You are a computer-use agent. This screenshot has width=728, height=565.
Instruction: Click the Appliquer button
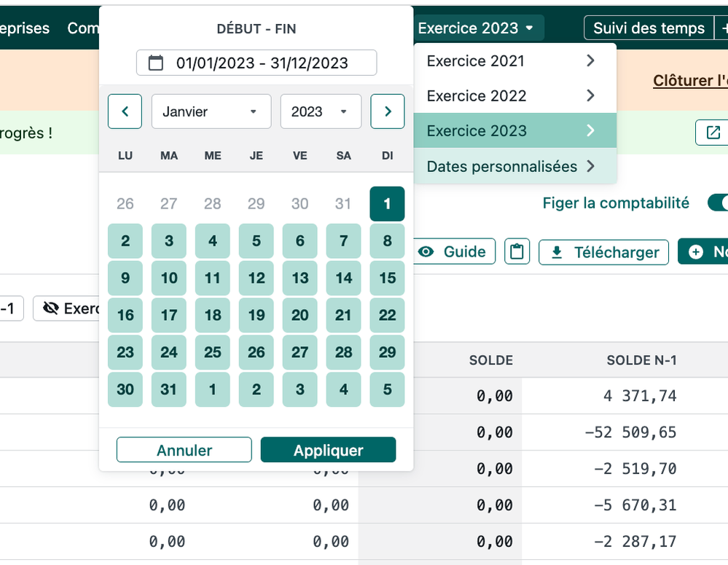[328, 451]
